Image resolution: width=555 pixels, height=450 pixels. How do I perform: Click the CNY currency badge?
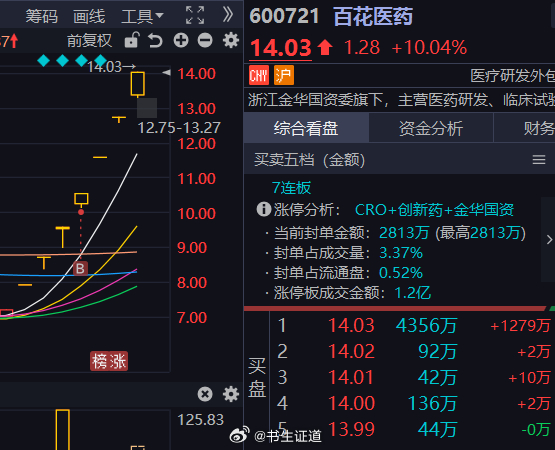click(x=259, y=75)
